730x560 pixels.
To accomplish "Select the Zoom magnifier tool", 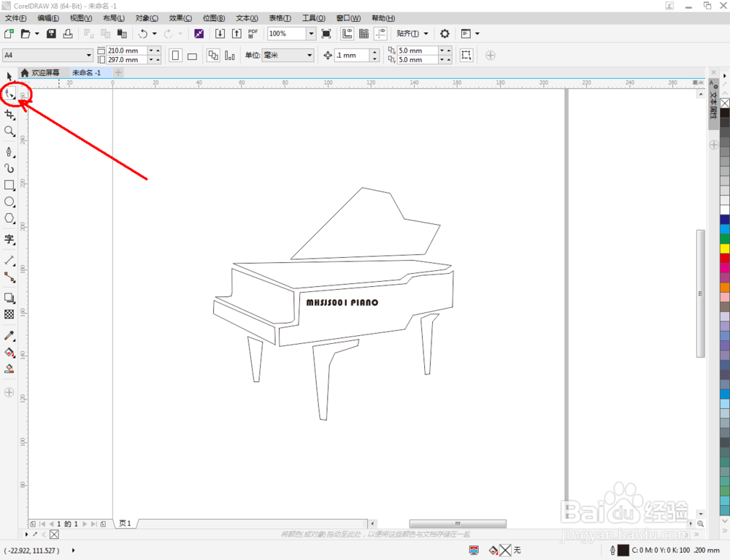I will point(9,131).
